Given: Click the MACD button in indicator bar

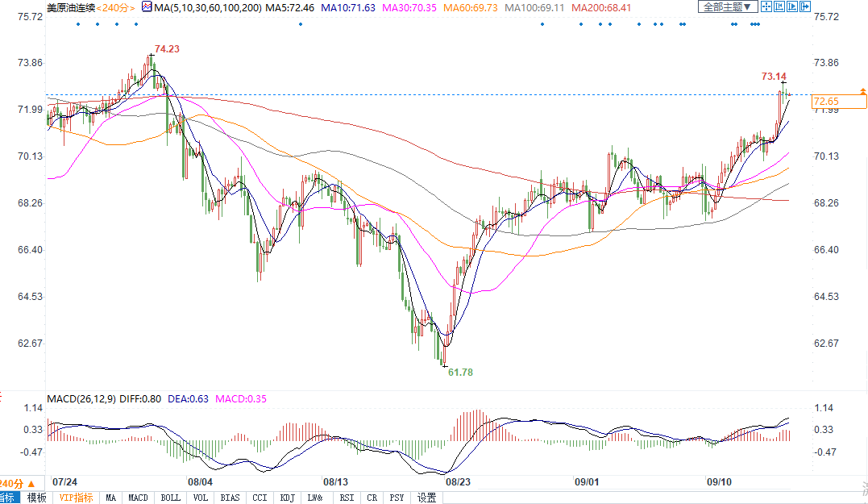Looking at the screenshot, I should pyautogui.click(x=139, y=498).
